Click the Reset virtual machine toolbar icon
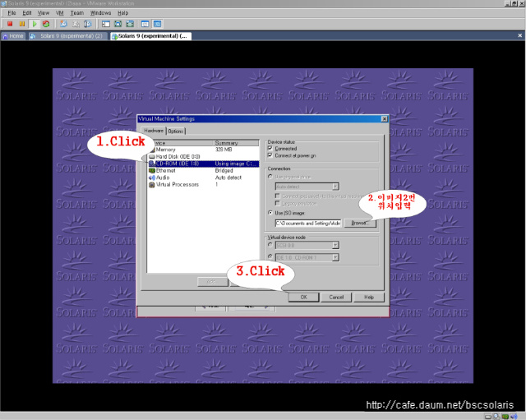Image resolution: width=526 pixels, height=420 pixels. coord(46,24)
